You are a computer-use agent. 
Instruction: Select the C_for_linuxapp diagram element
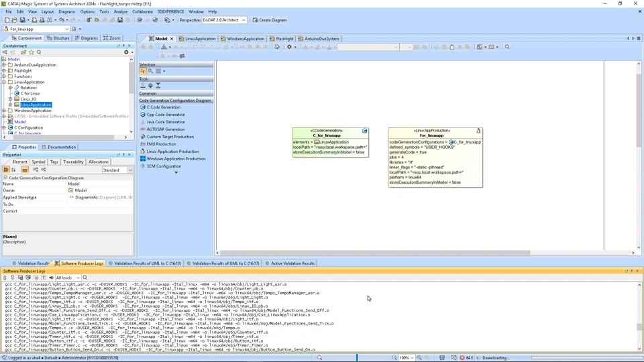(330, 142)
